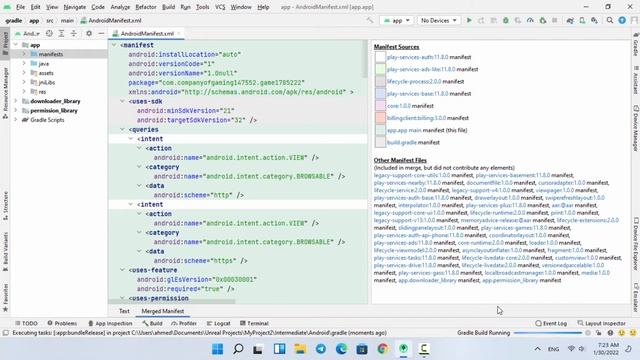The height and width of the screenshot is (360, 640).
Task: Click the blue update arrow icon
Action: point(622,20)
